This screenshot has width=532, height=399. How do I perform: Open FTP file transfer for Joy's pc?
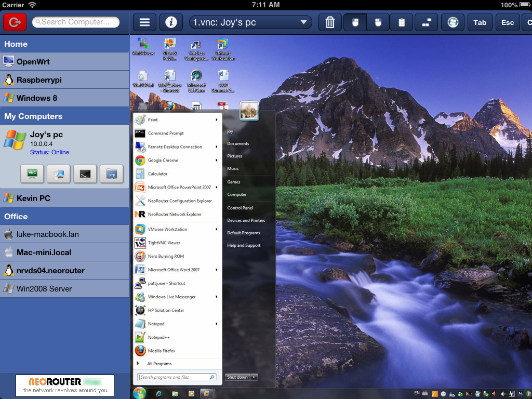112,174
